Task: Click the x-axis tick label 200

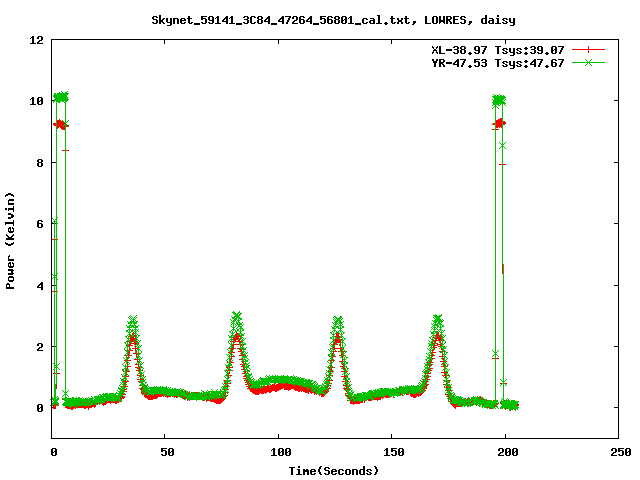Action: (507, 452)
